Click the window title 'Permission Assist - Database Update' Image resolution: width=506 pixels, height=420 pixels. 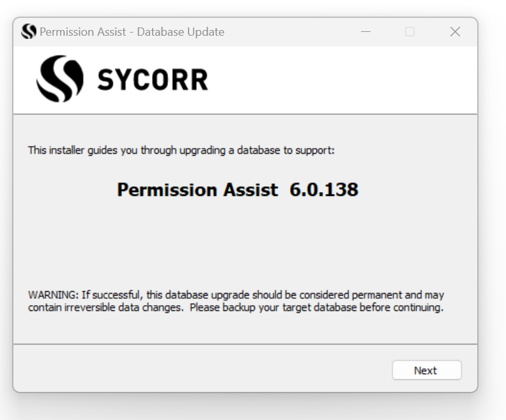click(x=132, y=32)
